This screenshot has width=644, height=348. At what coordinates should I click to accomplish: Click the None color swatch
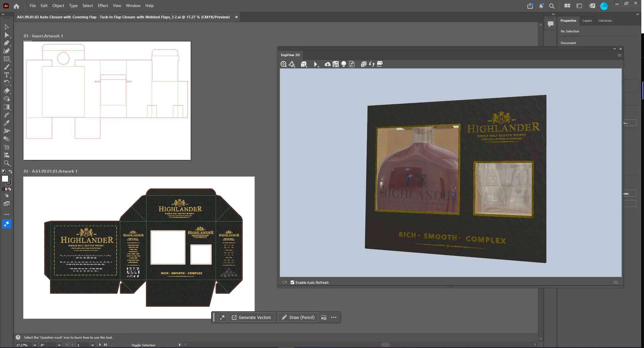pos(10,189)
